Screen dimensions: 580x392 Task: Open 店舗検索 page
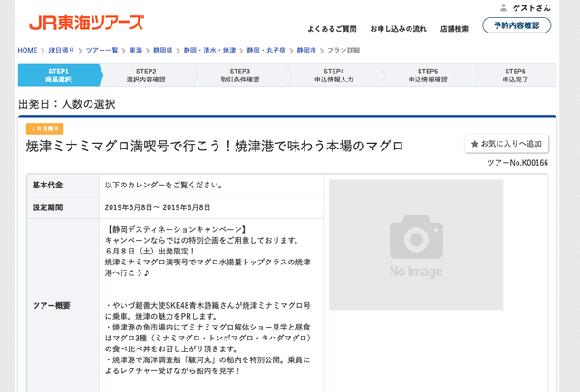click(454, 29)
